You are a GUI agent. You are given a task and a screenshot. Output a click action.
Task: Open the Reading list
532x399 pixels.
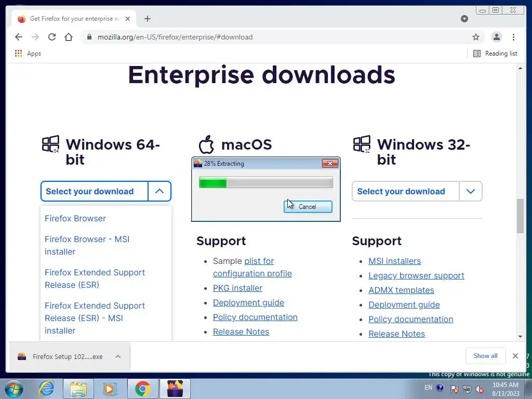[x=495, y=54]
